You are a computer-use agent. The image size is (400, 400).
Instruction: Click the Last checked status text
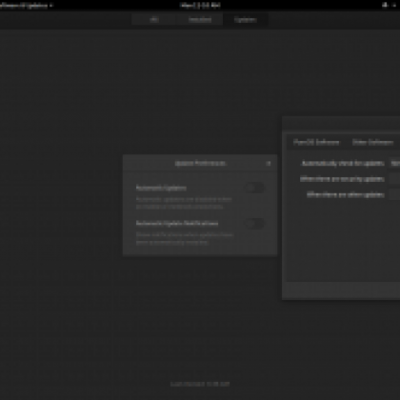point(200,384)
